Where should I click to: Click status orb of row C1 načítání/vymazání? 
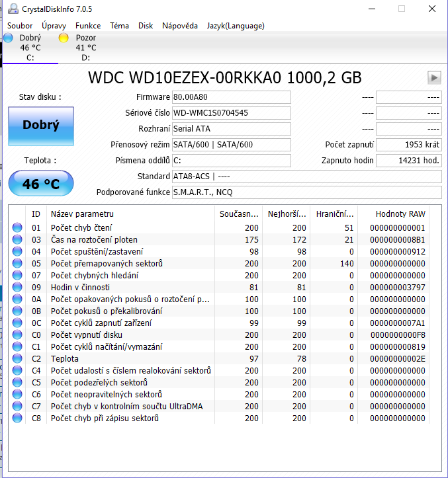click(x=17, y=346)
